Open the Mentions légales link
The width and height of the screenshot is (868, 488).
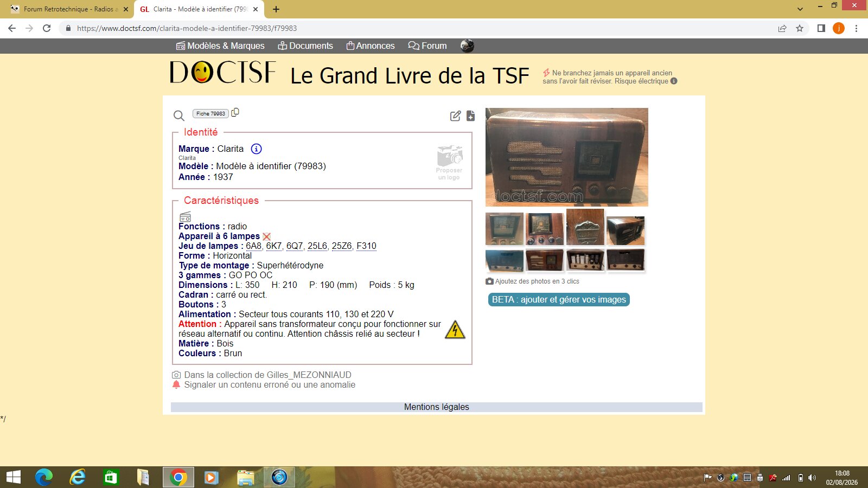click(x=437, y=407)
